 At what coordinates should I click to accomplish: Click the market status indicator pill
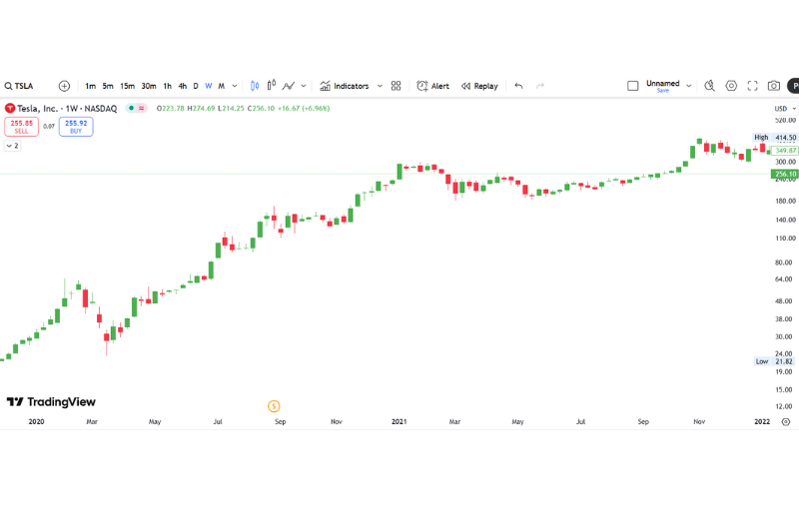click(136, 108)
